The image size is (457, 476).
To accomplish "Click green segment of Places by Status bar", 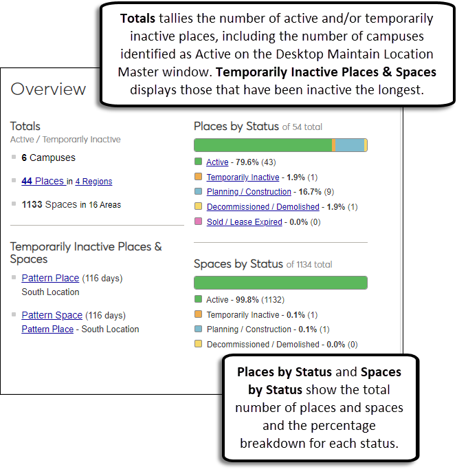I will [263, 145].
